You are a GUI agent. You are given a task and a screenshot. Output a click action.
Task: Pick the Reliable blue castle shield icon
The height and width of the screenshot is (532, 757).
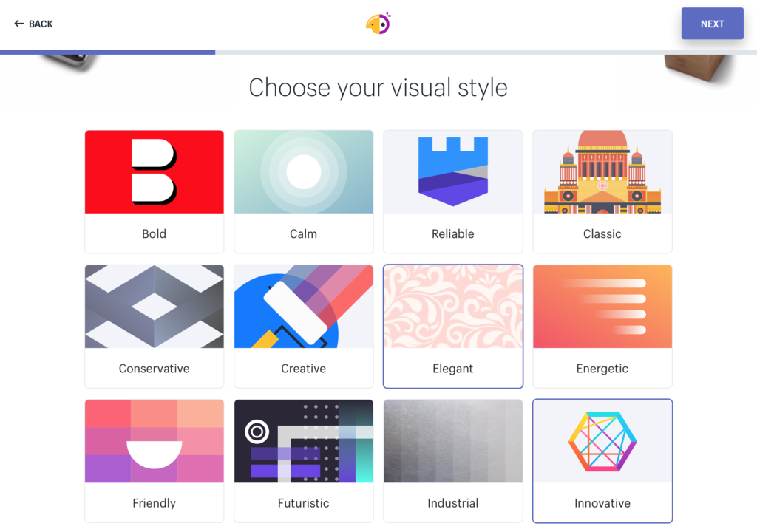(452, 172)
